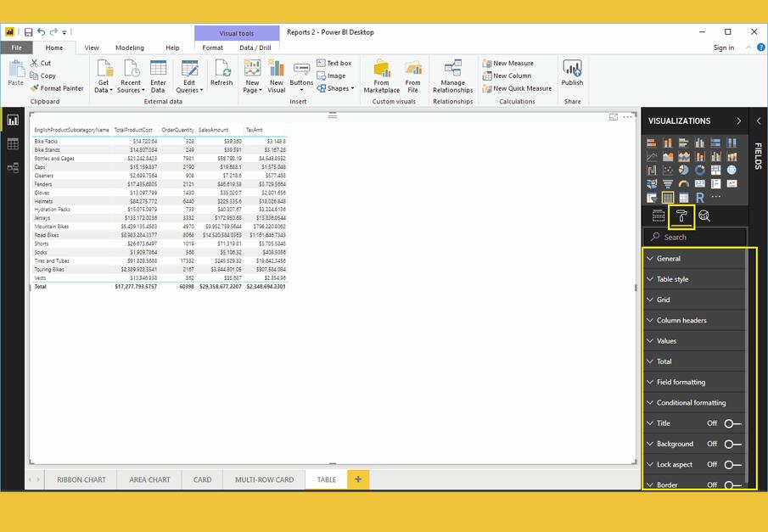Select the R script visual
This screenshot has width=768, height=532.
coord(700,198)
